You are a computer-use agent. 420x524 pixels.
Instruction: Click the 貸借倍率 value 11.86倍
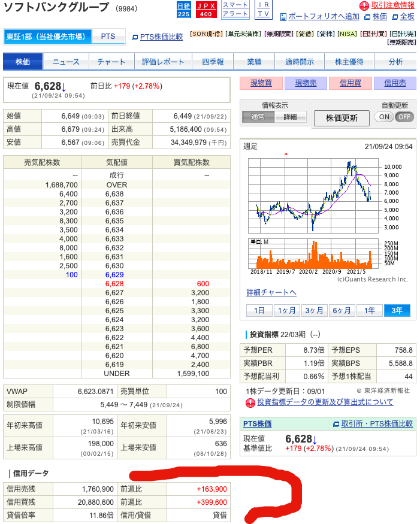pos(101,515)
